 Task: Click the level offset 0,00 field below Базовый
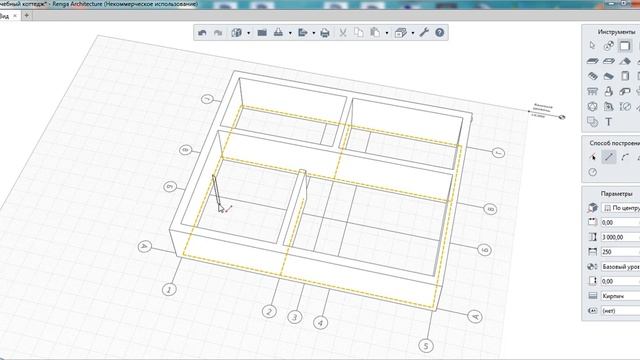point(620,281)
